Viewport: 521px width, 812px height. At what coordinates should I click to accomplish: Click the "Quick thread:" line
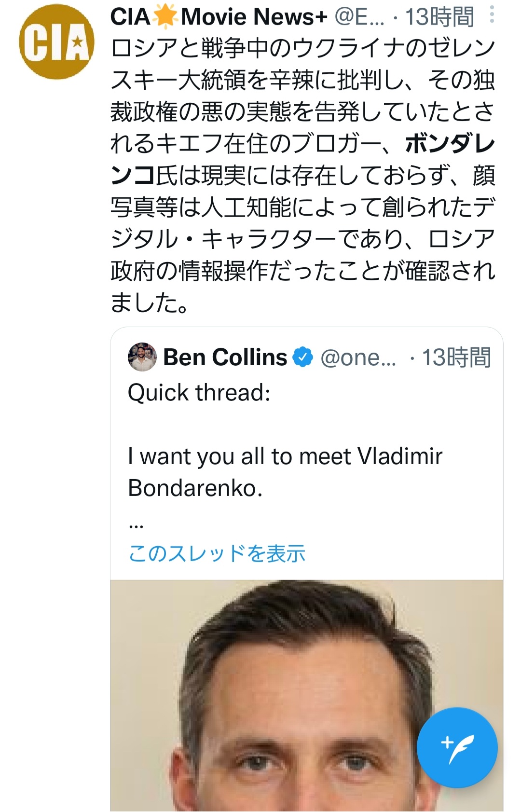click(199, 392)
